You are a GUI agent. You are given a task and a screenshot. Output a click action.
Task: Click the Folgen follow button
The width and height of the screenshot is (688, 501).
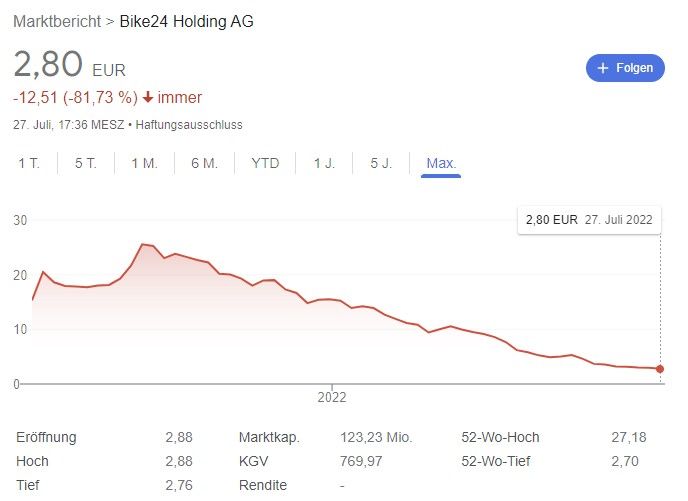tap(625, 68)
